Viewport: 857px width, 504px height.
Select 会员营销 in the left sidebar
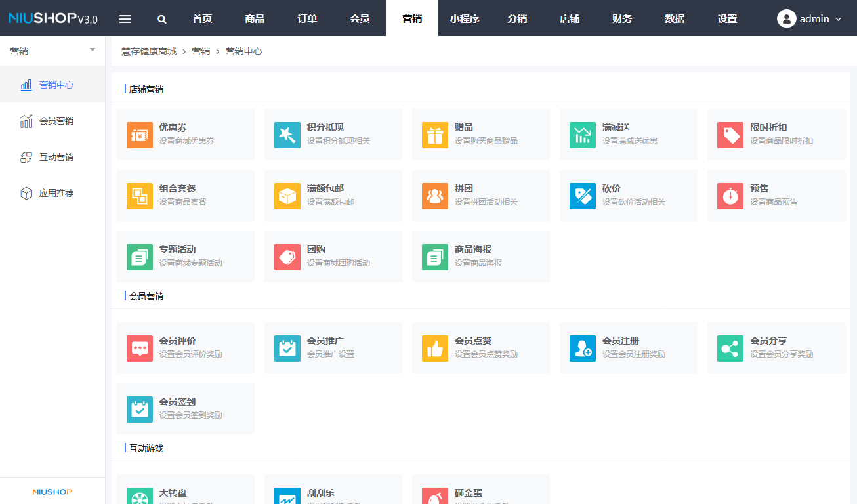tap(56, 121)
